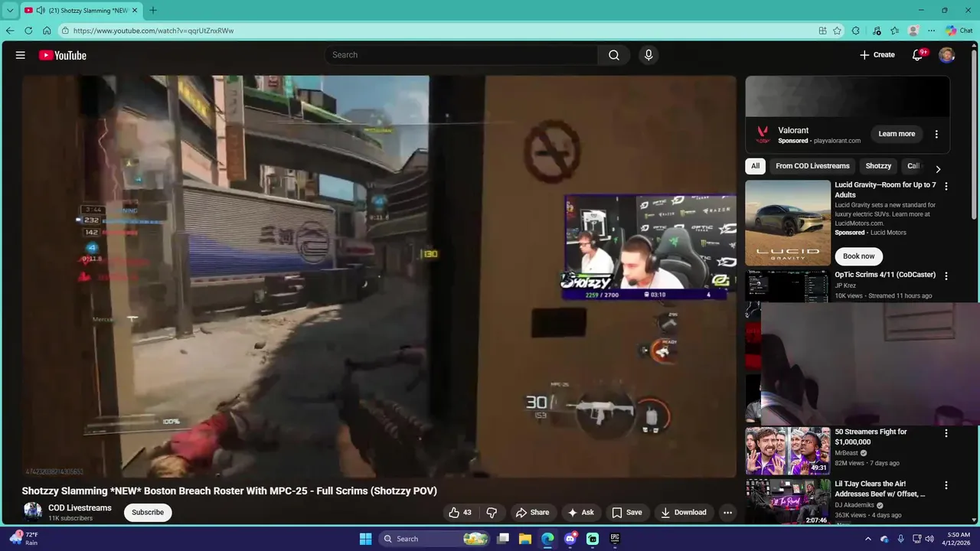This screenshot has width=980, height=551.
Task: Open Lil TJay Clears the Air thumbnail
Action: pyautogui.click(x=788, y=503)
